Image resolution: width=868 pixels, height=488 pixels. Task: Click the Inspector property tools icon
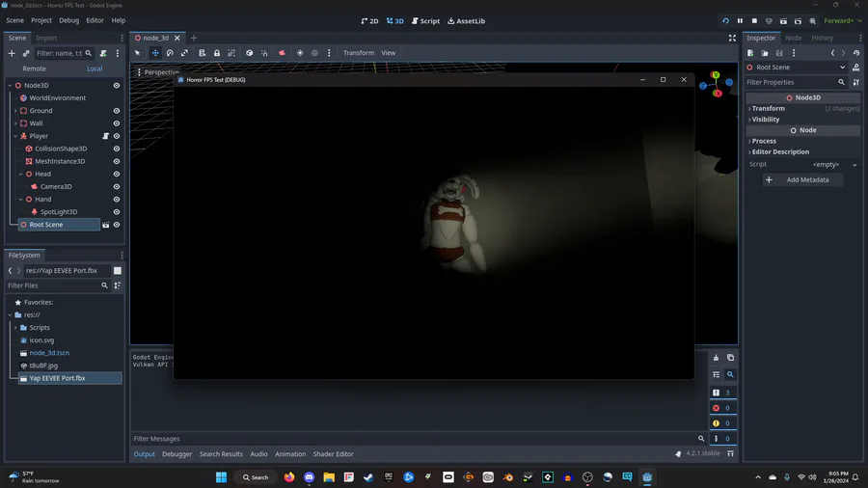856,82
